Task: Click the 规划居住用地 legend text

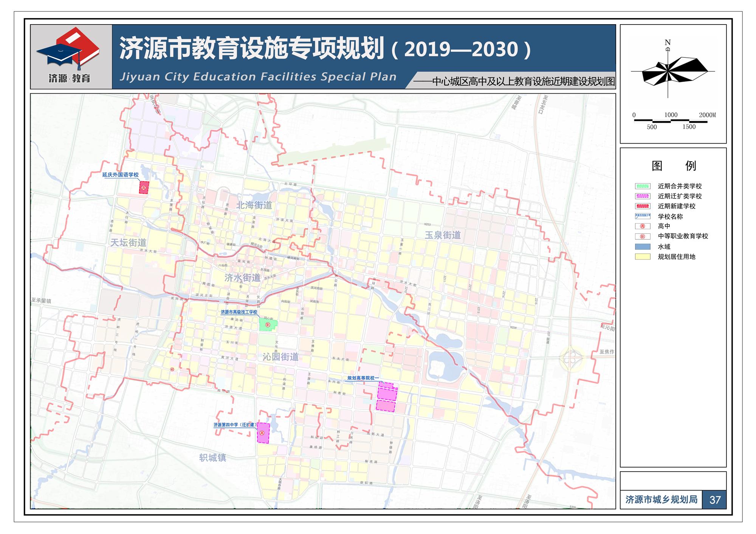Action: point(677,257)
